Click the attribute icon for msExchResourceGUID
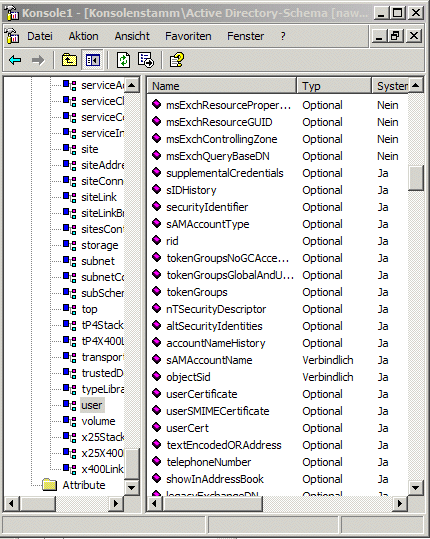The width and height of the screenshot is (430, 539). 156,121
